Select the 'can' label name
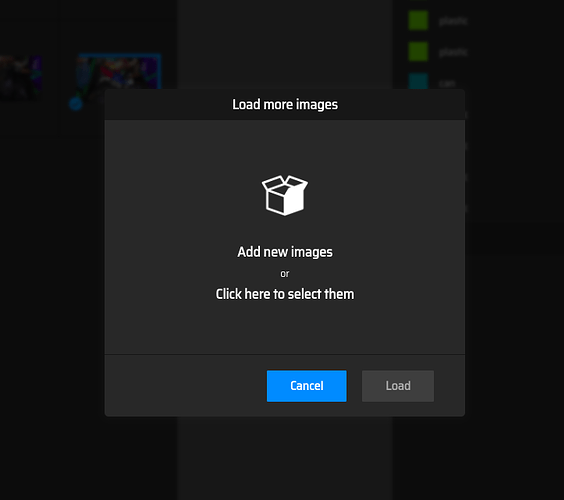564x500 pixels. pyautogui.click(x=447, y=84)
